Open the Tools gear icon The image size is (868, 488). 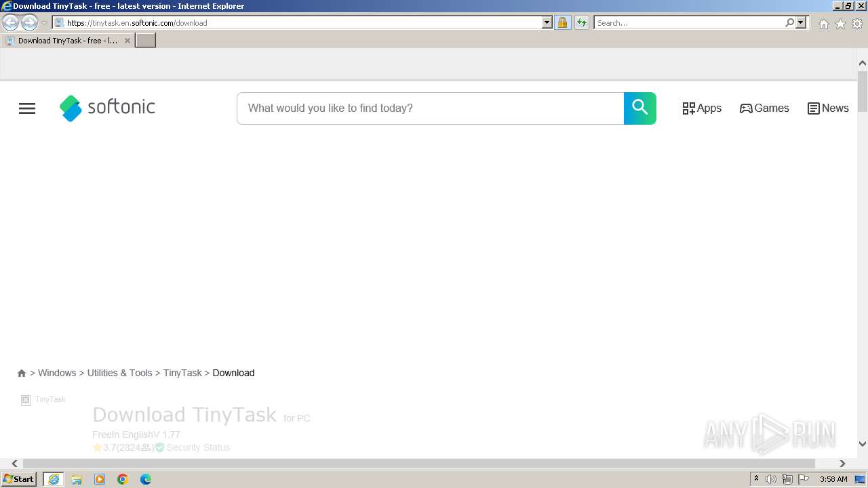[857, 24]
